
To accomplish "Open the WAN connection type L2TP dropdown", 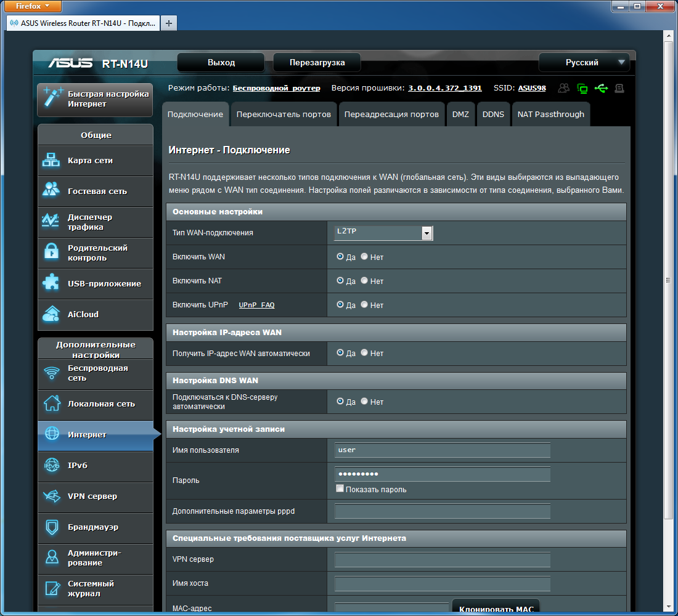I will [x=383, y=233].
